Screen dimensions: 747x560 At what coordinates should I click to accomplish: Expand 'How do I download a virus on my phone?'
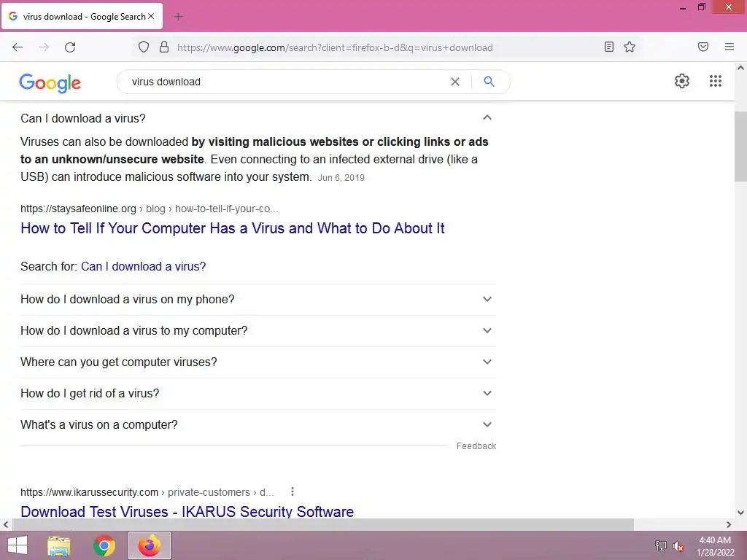tap(258, 300)
